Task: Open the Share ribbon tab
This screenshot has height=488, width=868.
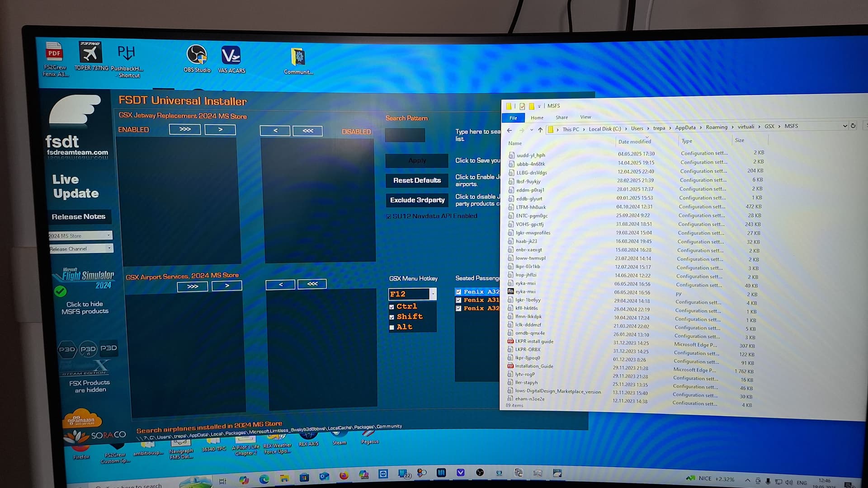Action: click(561, 117)
